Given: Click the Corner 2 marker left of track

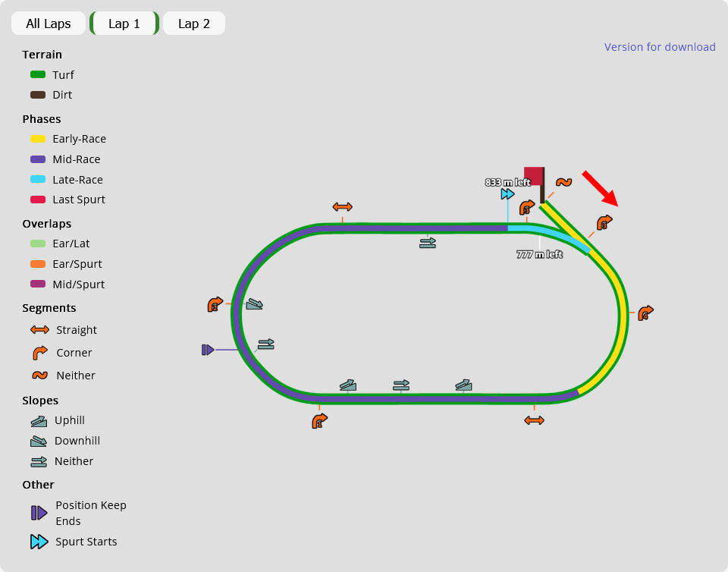Looking at the screenshot, I should click(x=215, y=304).
